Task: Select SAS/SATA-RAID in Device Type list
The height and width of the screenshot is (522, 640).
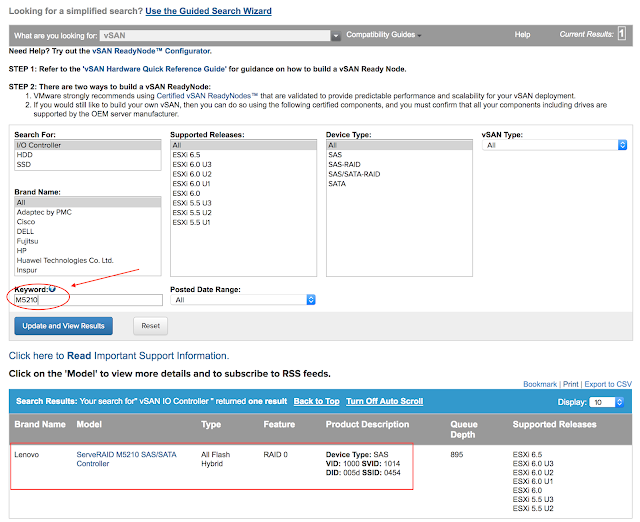Action: tap(399, 174)
